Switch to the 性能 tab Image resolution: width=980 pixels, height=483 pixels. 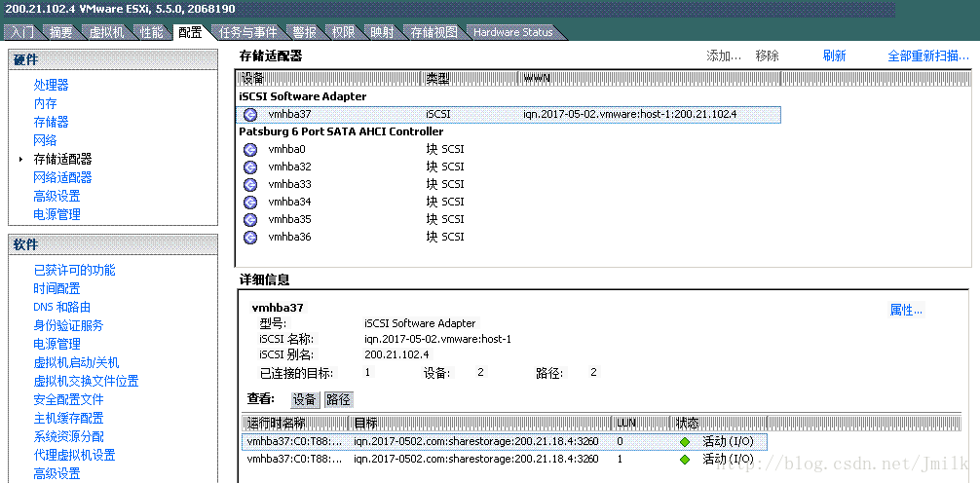pyautogui.click(x=151, y=32)
